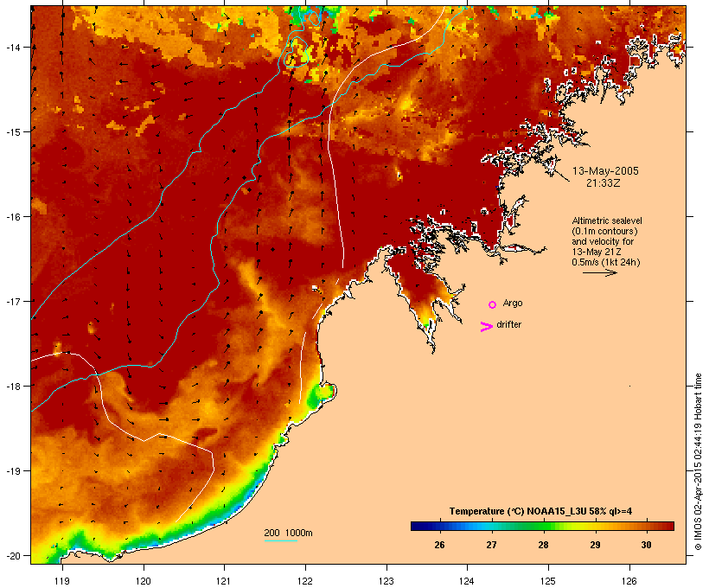Viewport: 709px width, 588px height.
Task: Click the 'Altimetric sealevel' caption text
Action: pyautogui.click(x=607, y=220)
